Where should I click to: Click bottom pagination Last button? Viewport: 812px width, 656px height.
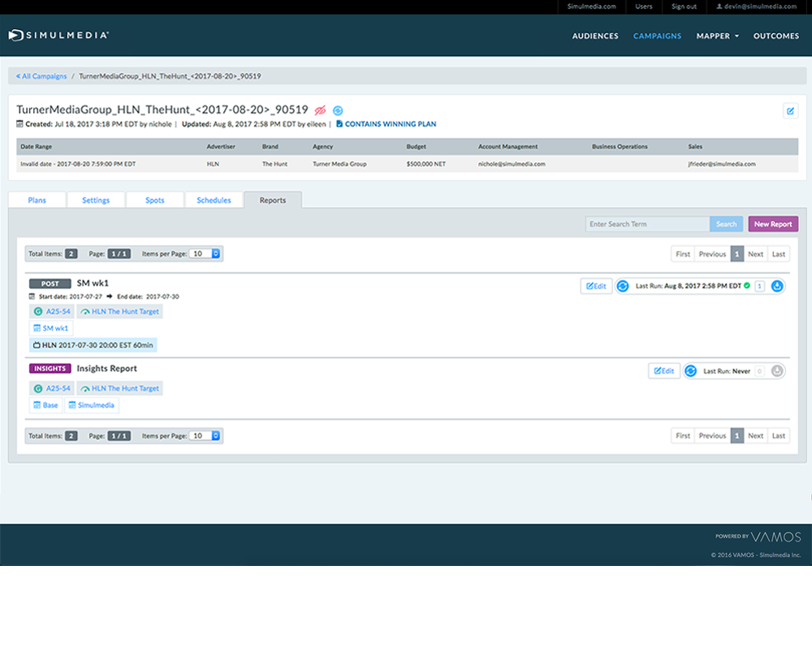779,435
